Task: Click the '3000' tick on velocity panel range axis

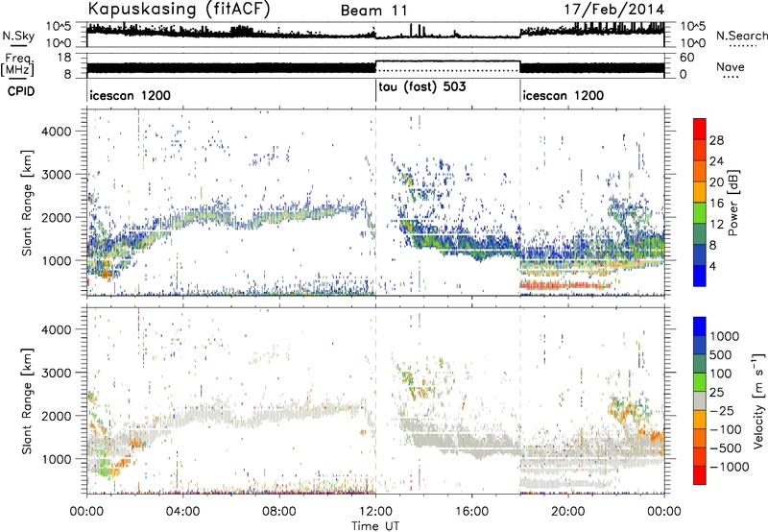Action: pyautogui.click(x=56, y=373)
